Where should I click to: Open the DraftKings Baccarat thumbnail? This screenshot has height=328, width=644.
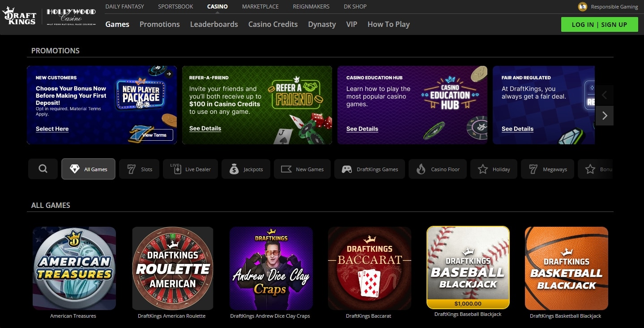369,268
